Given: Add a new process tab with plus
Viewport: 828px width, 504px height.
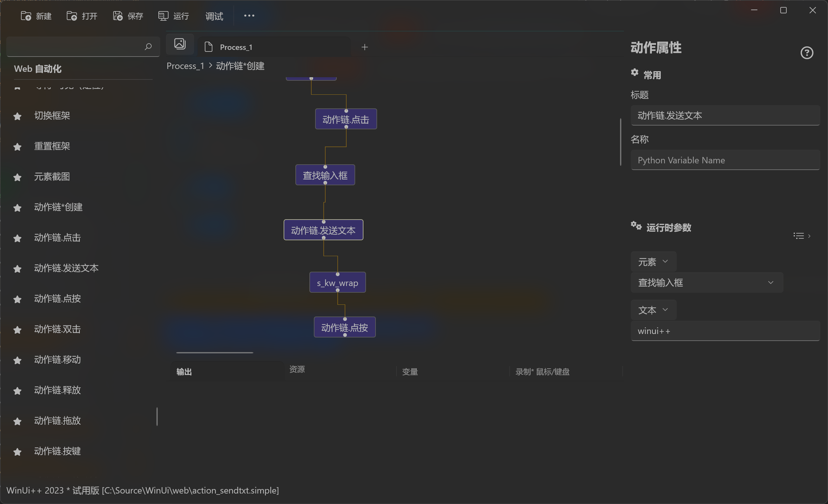Looking at the screenshot, I should point(365,47).
